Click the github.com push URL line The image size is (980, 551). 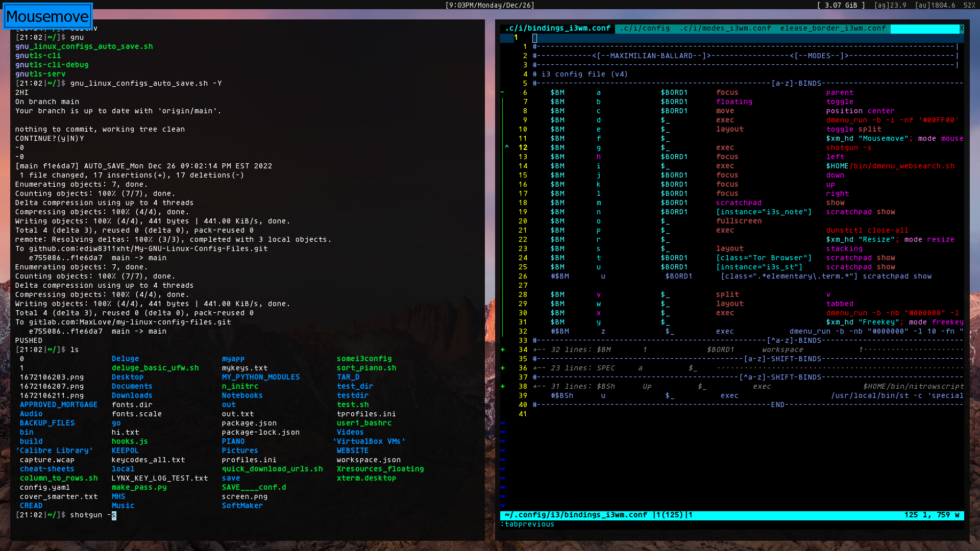click(141, 249)
